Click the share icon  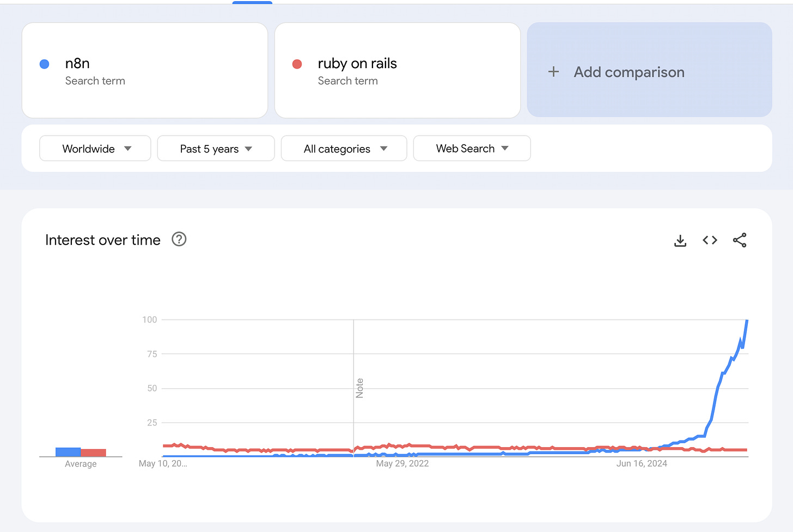point(740,240)
